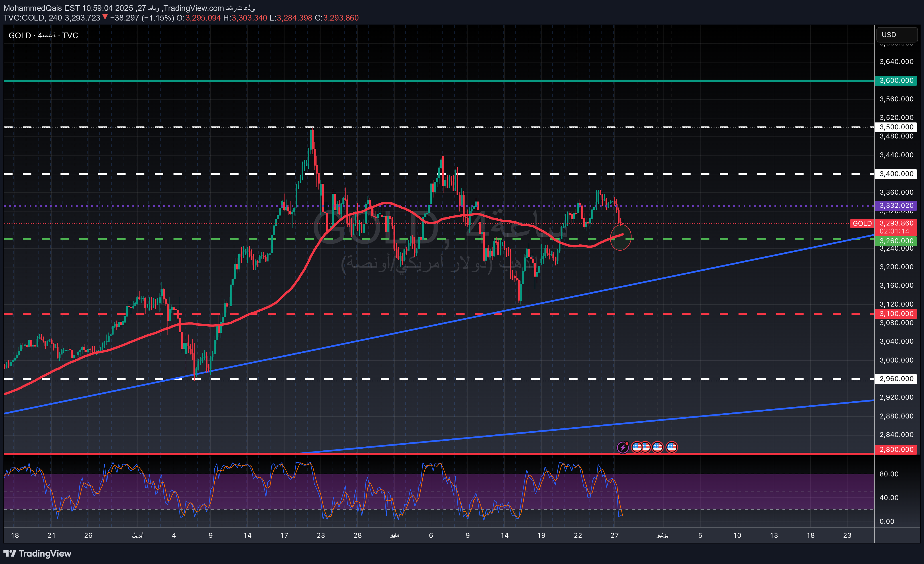The height and width of the screenshot is (564, 924).
Task: Open the USD currency selector
Action: (897, 35)
